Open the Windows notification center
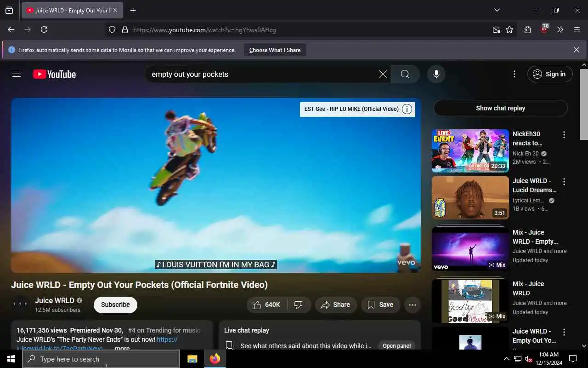Image resolution: width=588 pixels, height=368 pixels. coord(573,359)
